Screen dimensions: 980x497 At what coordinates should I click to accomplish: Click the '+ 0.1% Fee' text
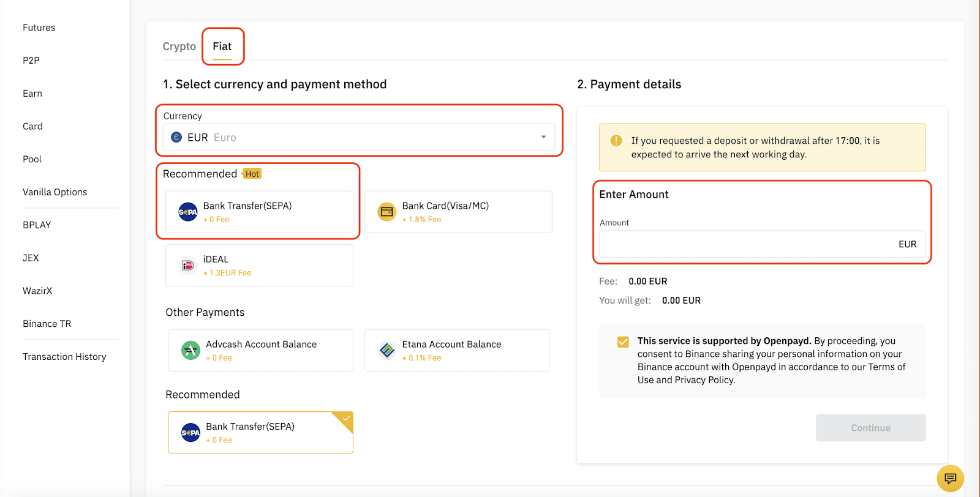click(x=421, y=358)
